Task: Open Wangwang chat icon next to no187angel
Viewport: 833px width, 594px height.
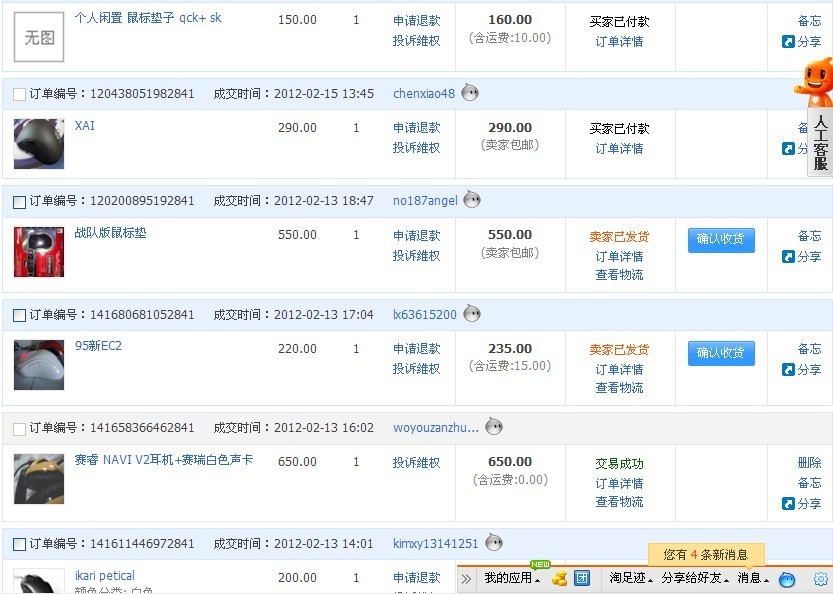Action: point(472,200)
